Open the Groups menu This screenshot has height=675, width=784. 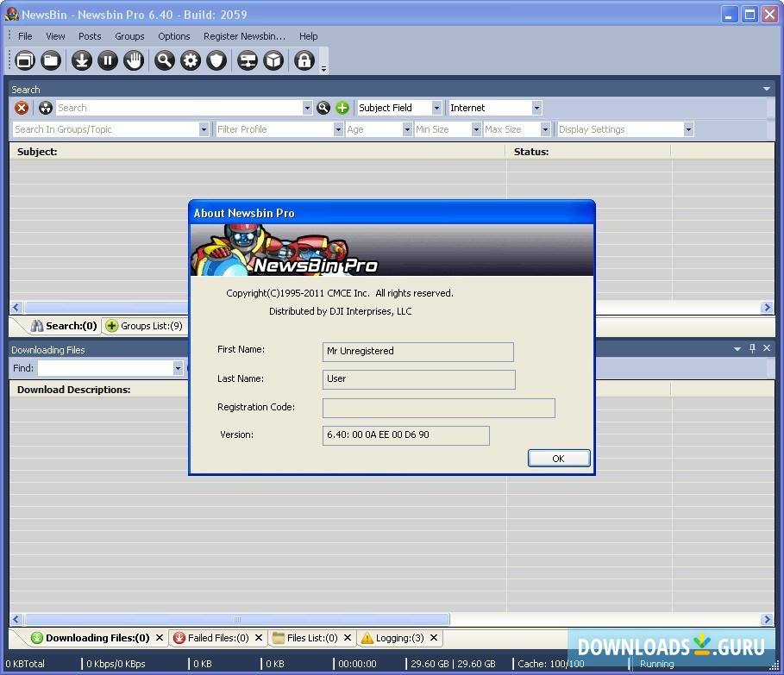[129, 36]
